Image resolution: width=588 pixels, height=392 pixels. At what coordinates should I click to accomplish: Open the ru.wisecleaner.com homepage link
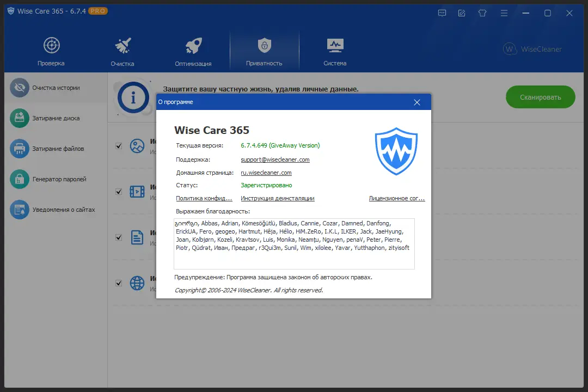[266, 173]
